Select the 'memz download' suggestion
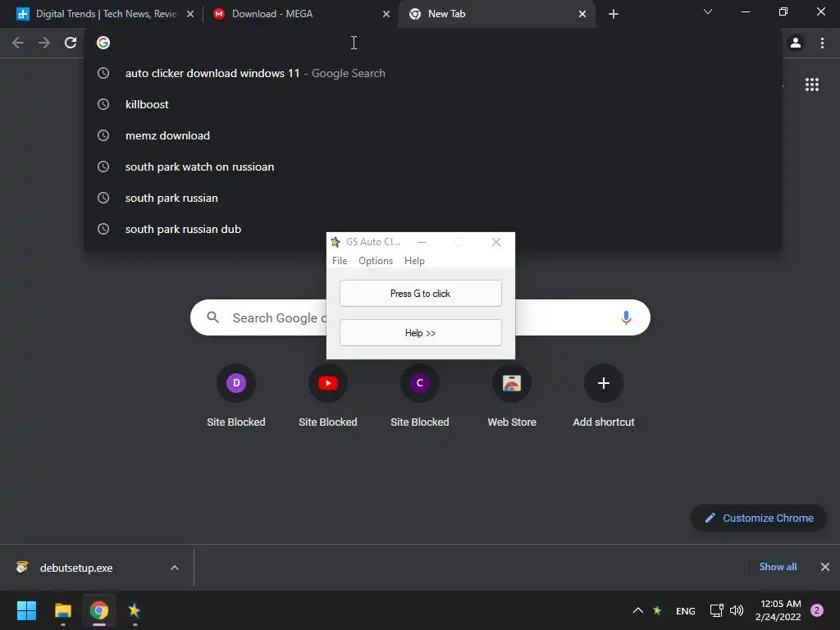Viewport: 840px width, 630px height. (433, 135)
